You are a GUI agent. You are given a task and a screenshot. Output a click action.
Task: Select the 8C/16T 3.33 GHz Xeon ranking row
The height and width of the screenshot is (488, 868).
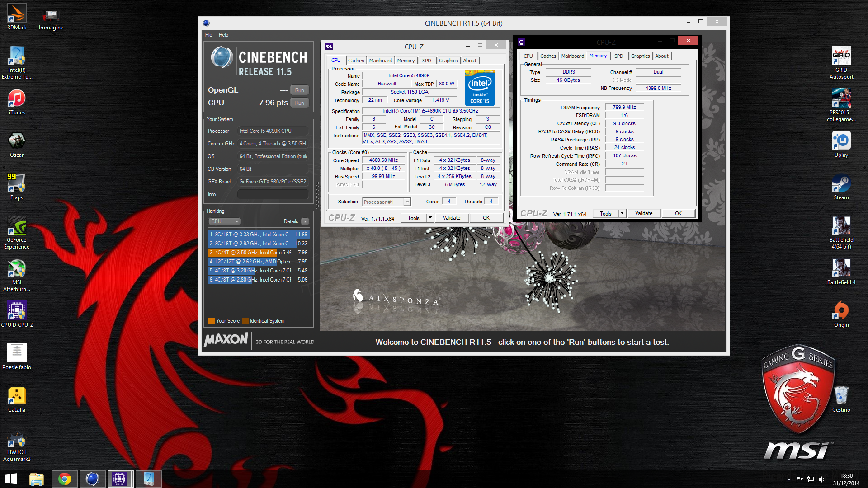(259, 235)
